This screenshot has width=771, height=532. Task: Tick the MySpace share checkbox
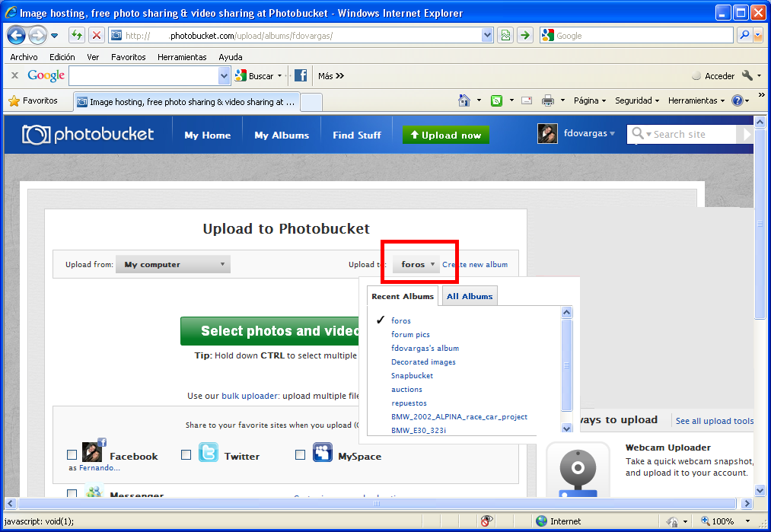coord(300,455)
